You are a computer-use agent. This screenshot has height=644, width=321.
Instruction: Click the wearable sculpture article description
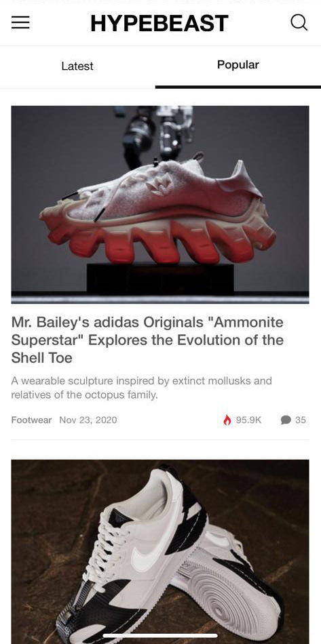141,388
